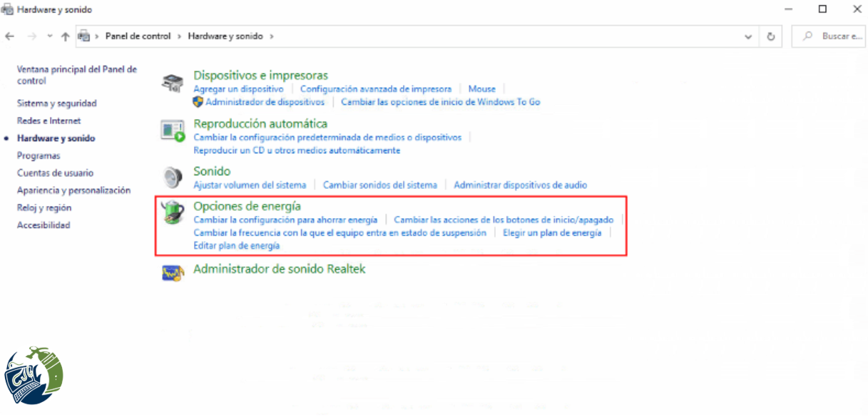
Task: Open Sonido heading link
Action: [212, 171]
